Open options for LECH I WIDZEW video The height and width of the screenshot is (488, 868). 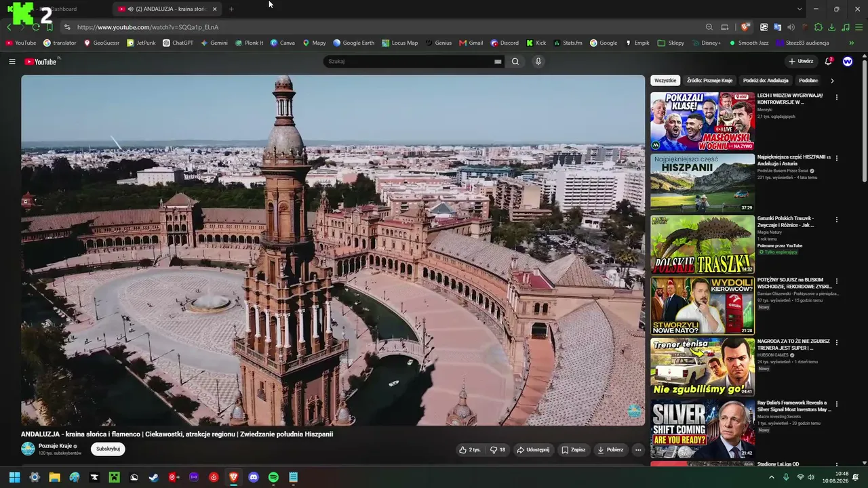tap(836, 97)
